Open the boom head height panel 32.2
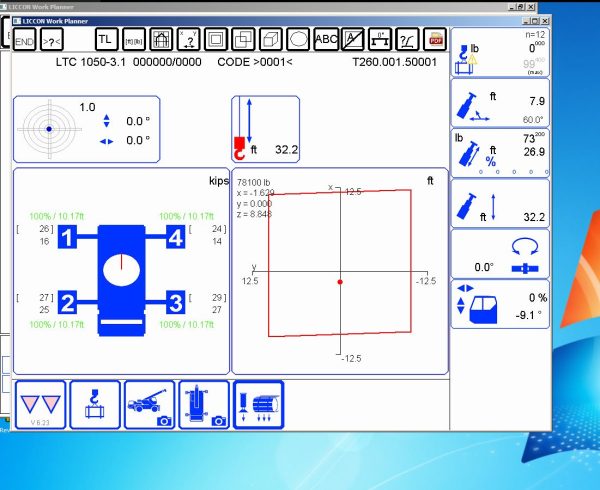 coord(500,203)
